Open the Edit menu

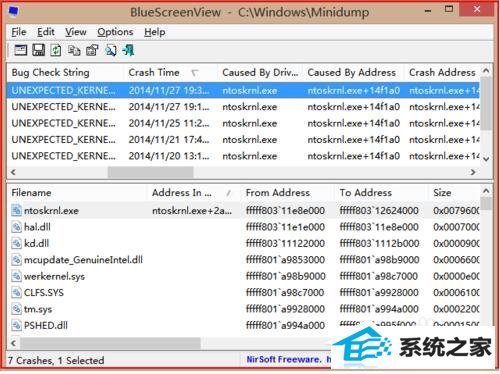(46, 32)
